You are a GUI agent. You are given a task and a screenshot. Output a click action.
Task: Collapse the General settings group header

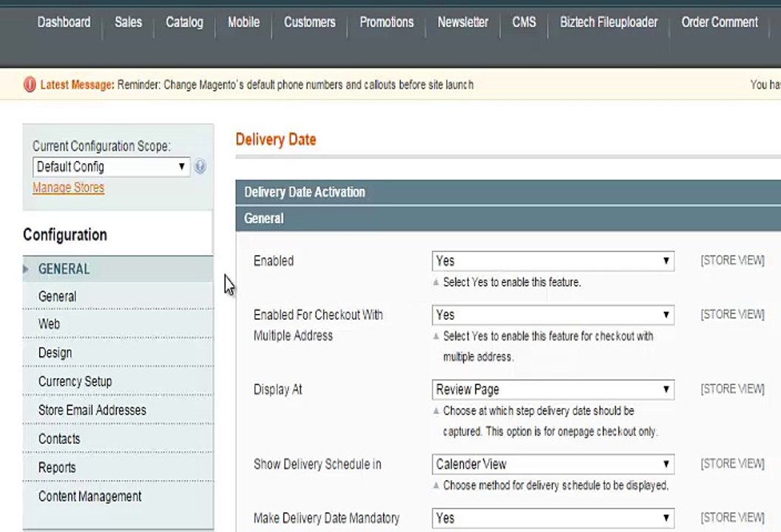pos(508,219)
